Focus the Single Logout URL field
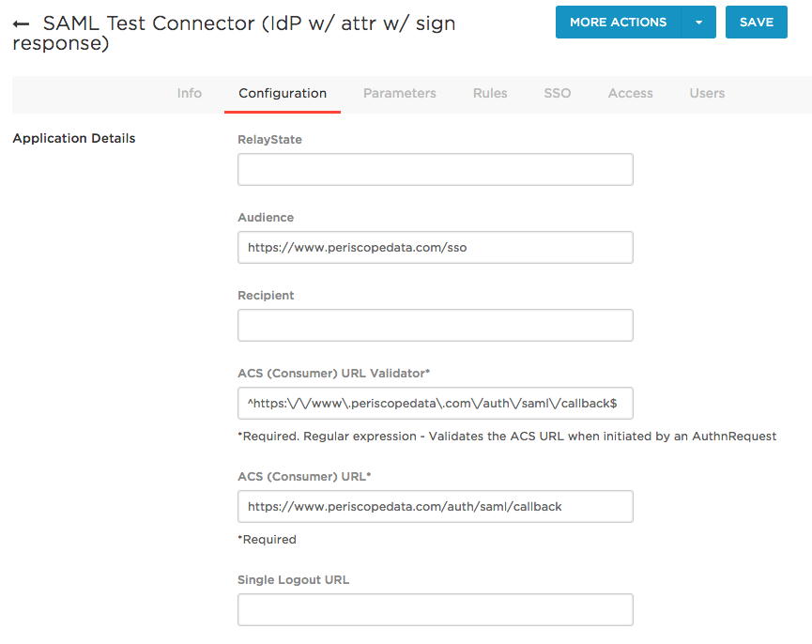 [x=435, y=610]
